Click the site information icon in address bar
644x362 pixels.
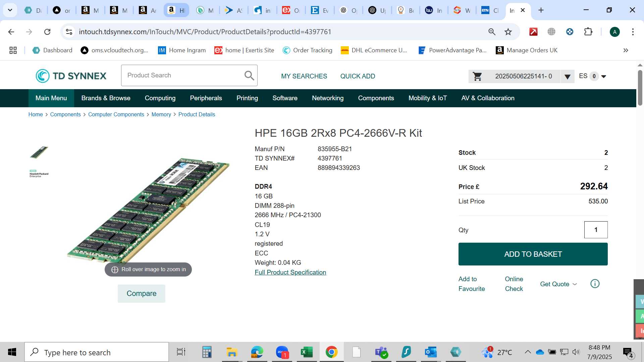69,32
